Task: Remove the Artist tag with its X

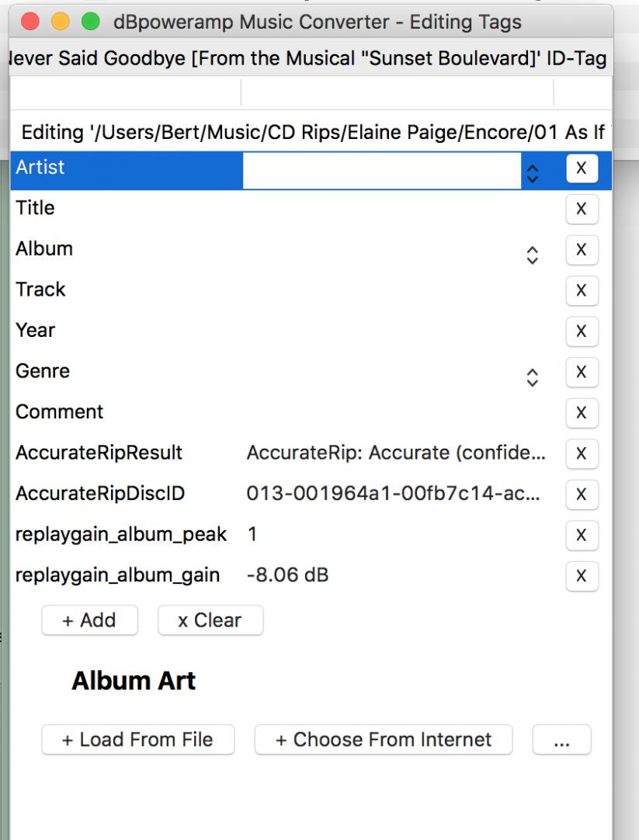Action: click(x=582, y=168)
